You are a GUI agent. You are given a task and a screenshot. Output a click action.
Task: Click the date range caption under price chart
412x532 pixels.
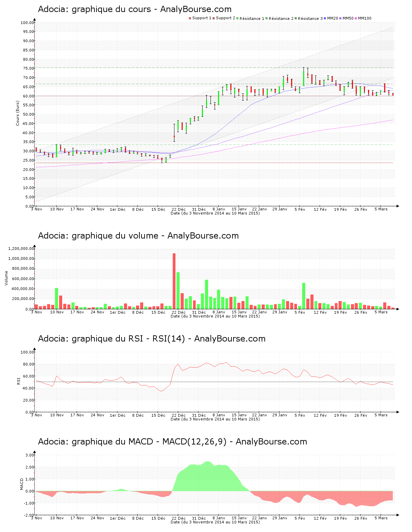215,213
